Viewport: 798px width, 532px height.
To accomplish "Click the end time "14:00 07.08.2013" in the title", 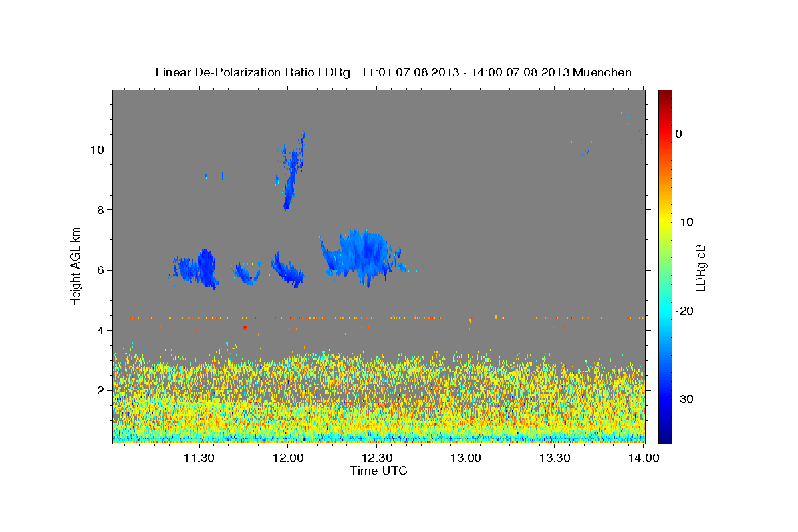I will click(x=520, y=72).
